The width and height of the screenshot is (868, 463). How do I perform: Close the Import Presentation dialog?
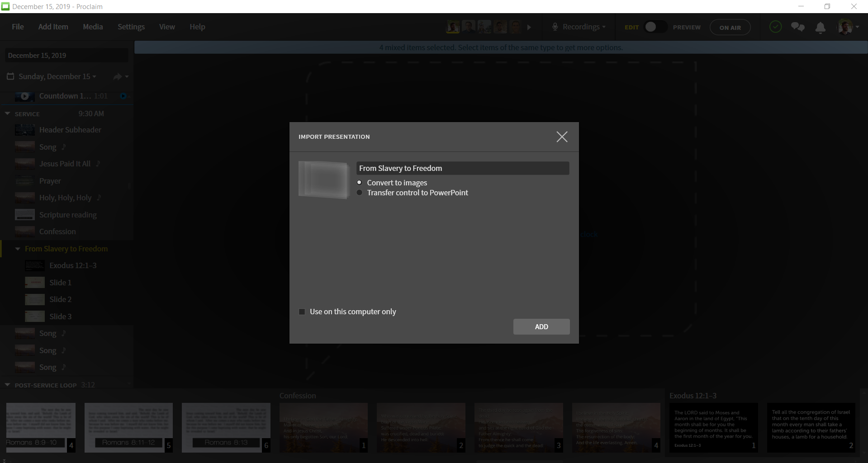tap(562, 137)
